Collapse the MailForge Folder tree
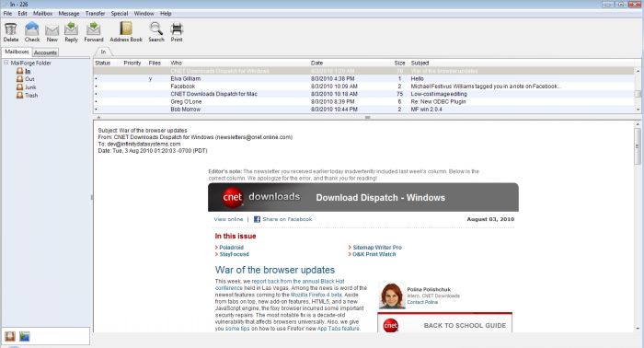 point(6,63)
